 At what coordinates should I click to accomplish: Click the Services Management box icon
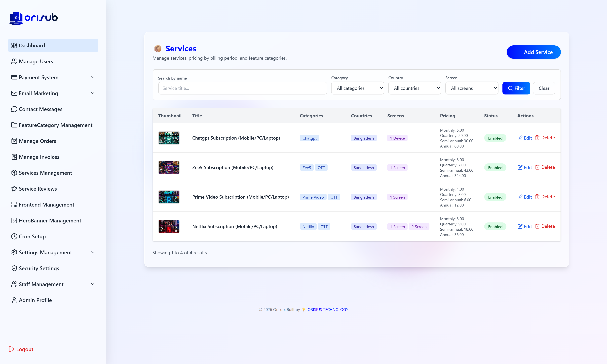pyautogui.click(x=14, y=173)
